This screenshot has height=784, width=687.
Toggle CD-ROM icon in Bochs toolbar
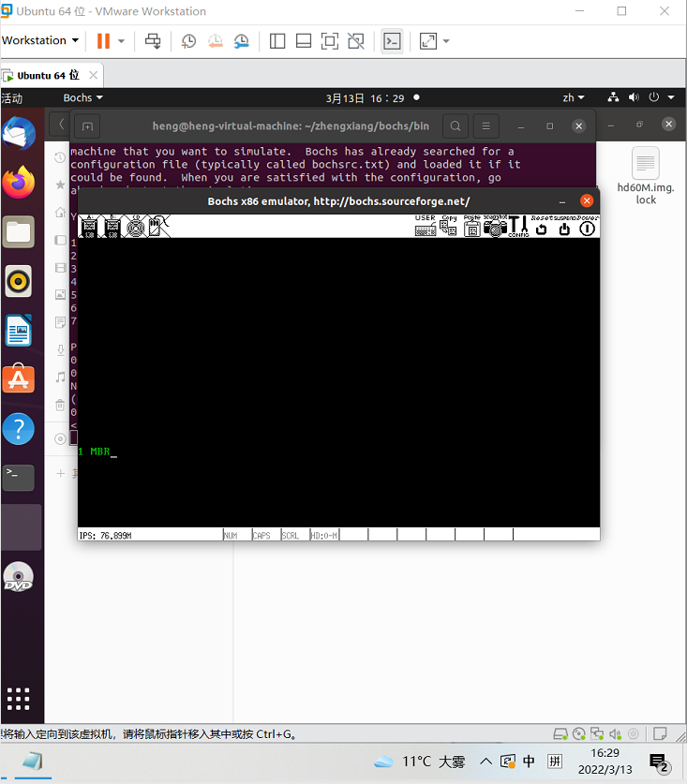point(136,227)
